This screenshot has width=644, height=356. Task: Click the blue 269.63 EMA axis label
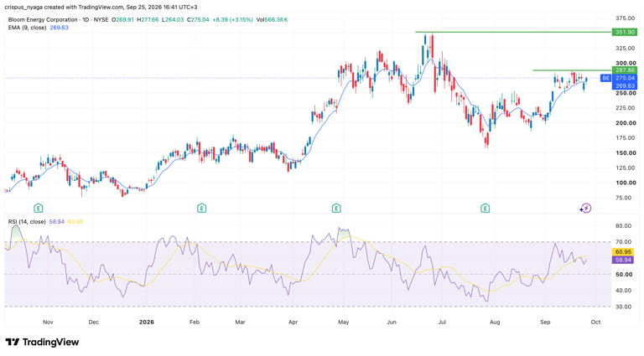(x=624, y=85)
